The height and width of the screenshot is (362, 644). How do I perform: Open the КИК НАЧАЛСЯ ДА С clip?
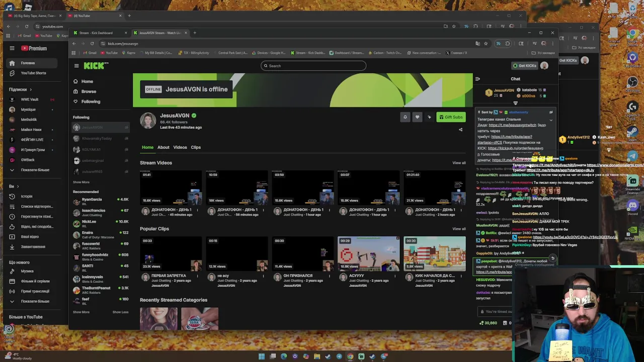[x=435, y=253]
